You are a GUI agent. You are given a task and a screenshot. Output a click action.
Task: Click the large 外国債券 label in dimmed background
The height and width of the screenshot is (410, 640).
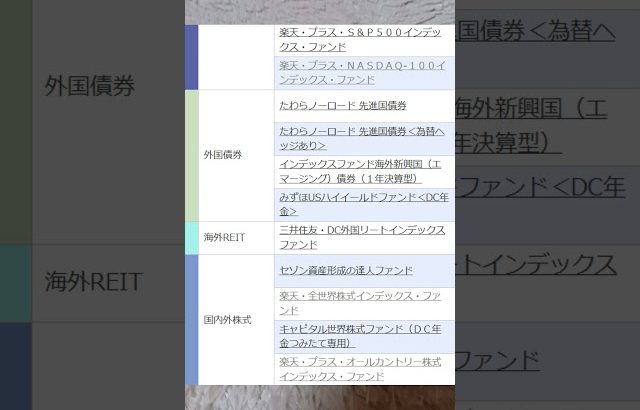click(89, 86)
